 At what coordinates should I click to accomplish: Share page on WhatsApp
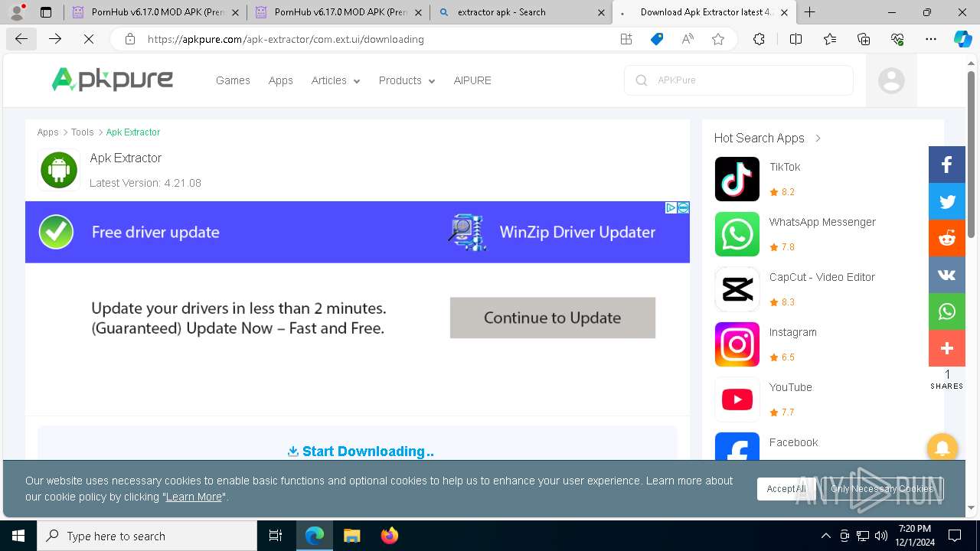947,311
